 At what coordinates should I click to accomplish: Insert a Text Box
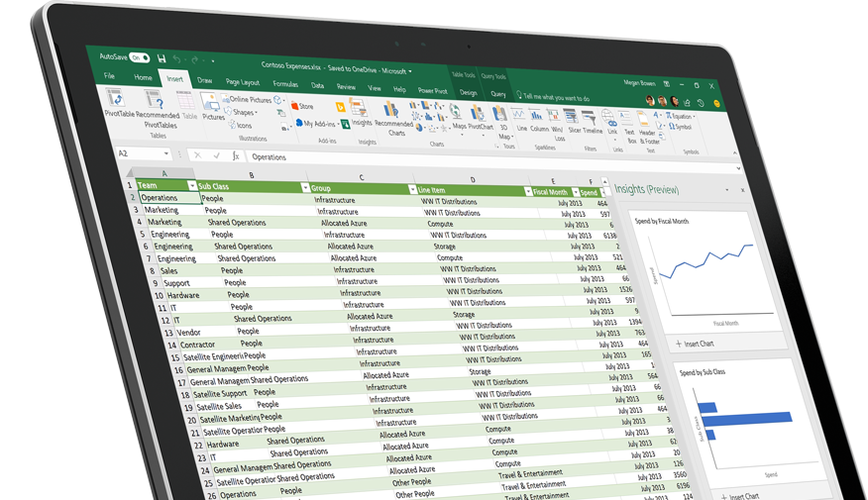tap(628, 127)
